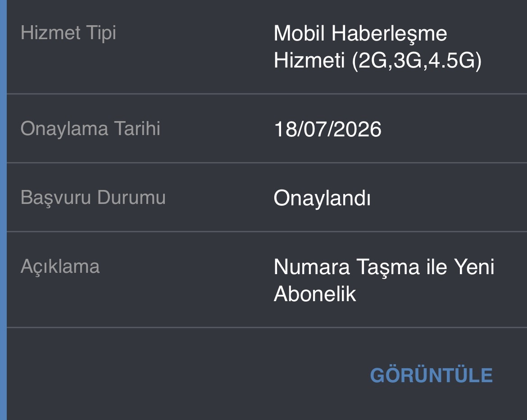Image resolution: width=527 pixels, height=420 pixels.
Task: Select the Numara Taşma ile Yeni line
Action: pyautogui.click(x=384, y=267)
